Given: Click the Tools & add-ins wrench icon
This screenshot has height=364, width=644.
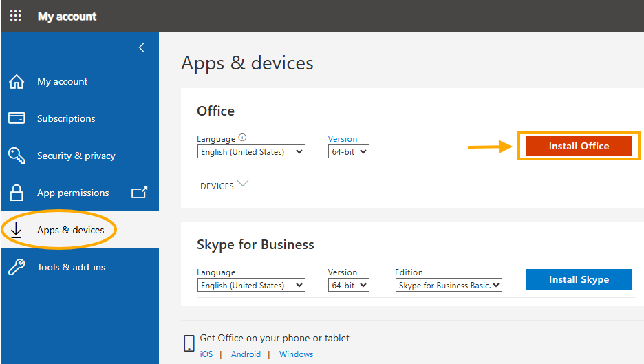Looking at the screenshot, I should click(x=17, y=267).
